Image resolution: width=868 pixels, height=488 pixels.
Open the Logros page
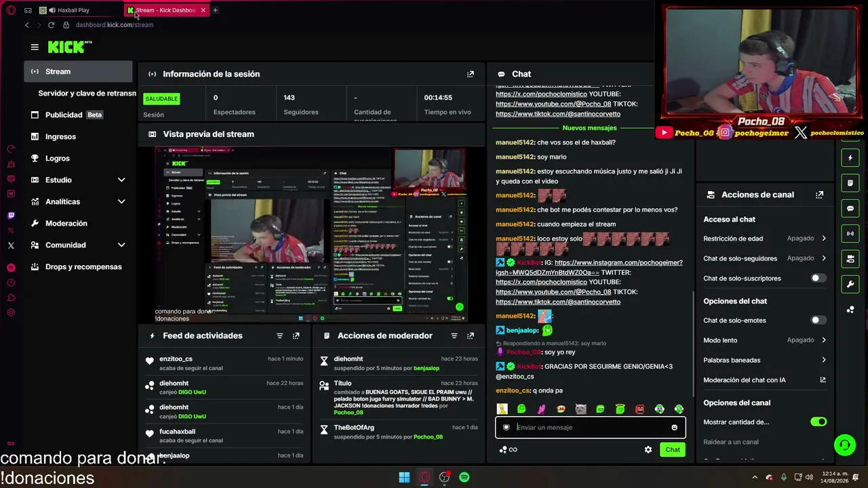tap(78, 158)
